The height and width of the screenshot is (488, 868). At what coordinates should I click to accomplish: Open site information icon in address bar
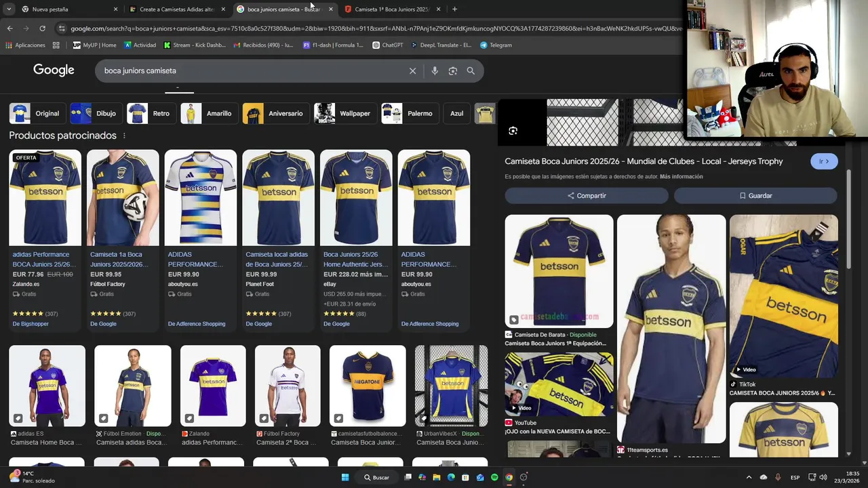pyautogui.click(x=62, y=28)
